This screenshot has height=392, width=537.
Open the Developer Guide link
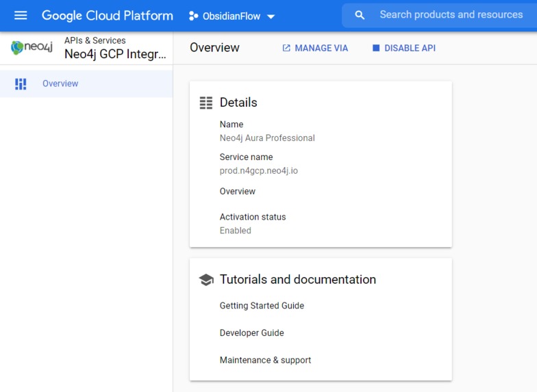252,332
